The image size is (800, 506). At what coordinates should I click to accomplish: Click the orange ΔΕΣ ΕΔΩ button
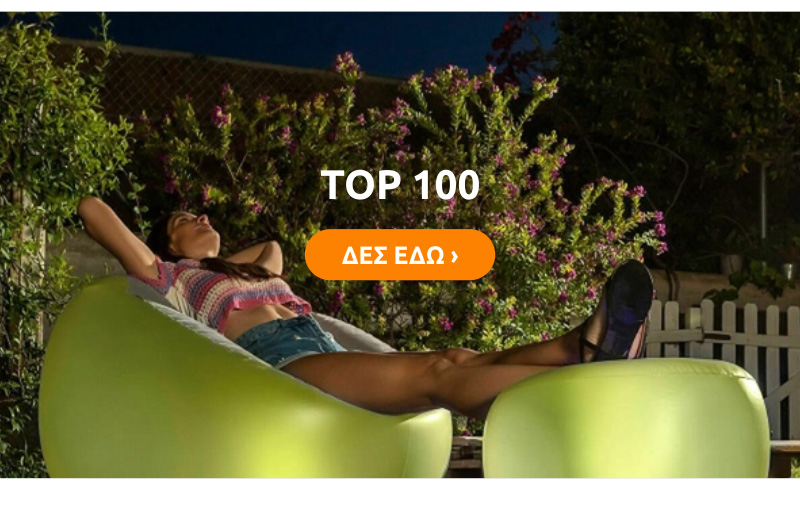click(399, 255)
